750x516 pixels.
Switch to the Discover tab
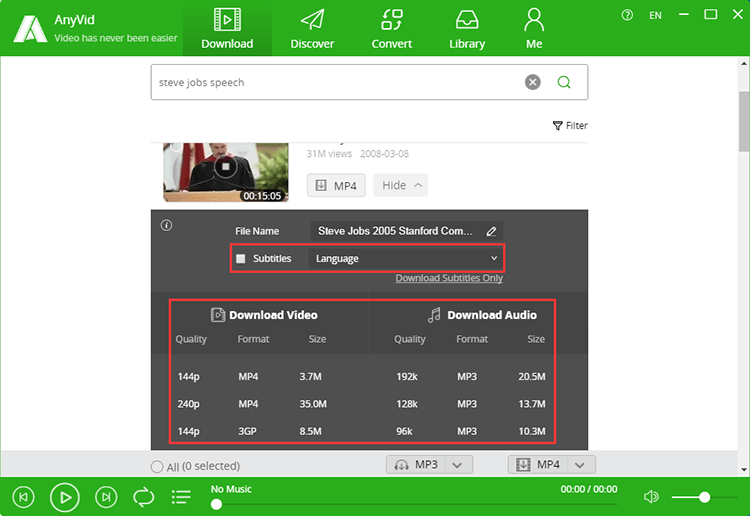coord(312,29)
